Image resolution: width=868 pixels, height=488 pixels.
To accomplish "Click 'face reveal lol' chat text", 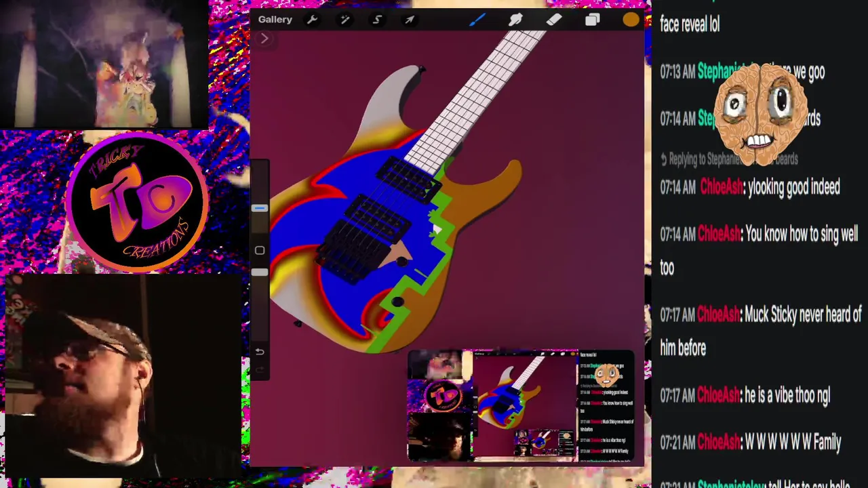I will coord(690,25).
